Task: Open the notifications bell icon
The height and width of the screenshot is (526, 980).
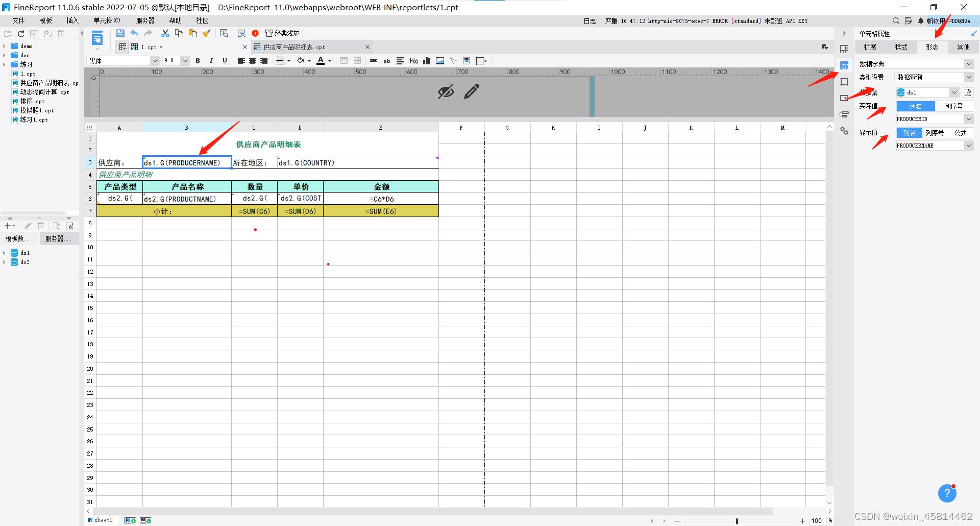Action: 921,21
